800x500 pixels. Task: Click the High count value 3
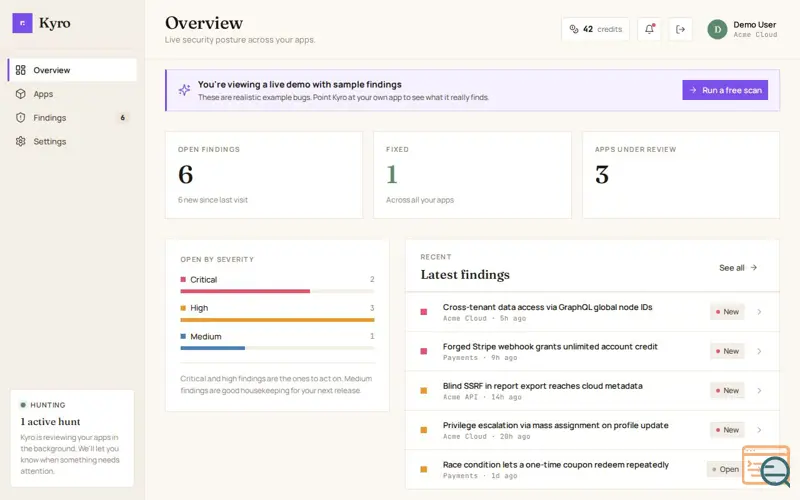(372, 308)
